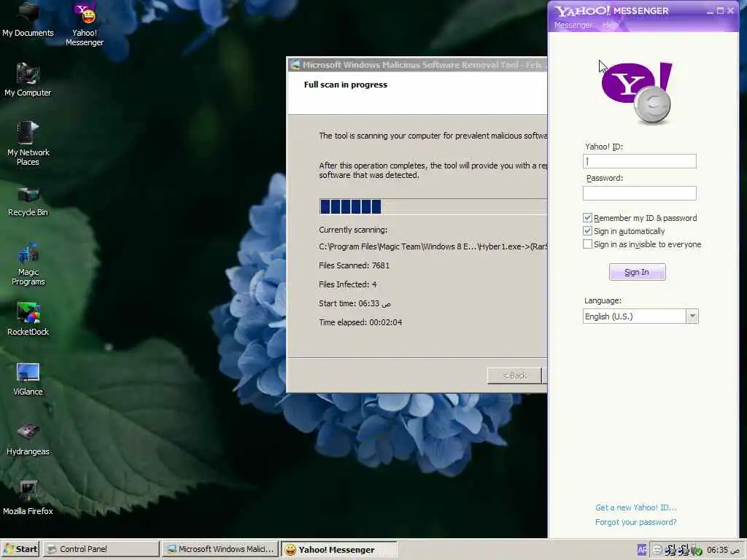Click the first network connection tray icon
Screen dimensions: 747x560
[x=670, y=550]
